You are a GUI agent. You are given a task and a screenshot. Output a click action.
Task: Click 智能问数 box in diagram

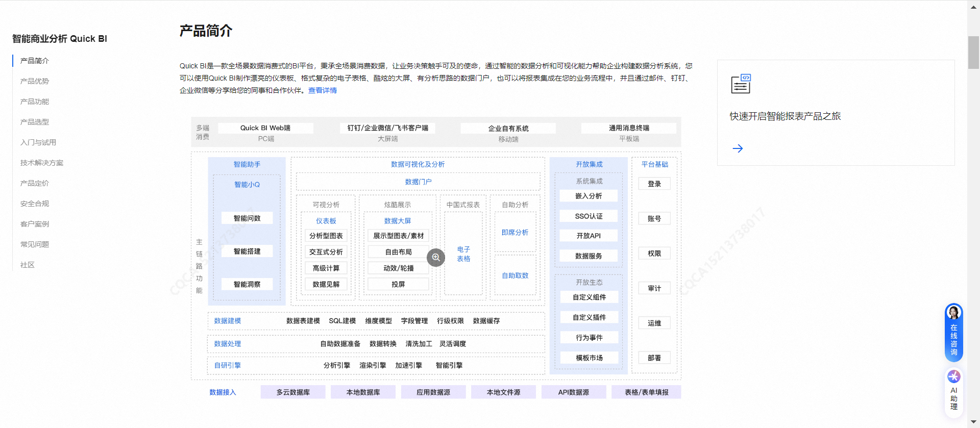pos(247,218)
